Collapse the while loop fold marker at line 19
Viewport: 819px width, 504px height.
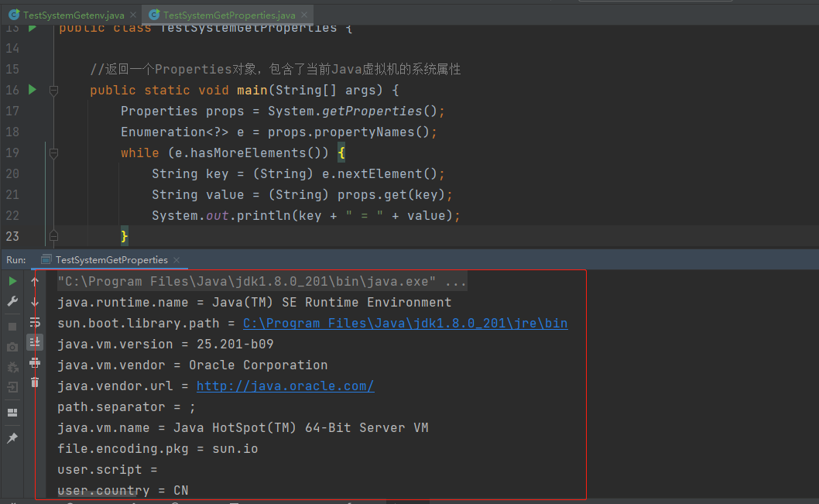coord(53,153)
